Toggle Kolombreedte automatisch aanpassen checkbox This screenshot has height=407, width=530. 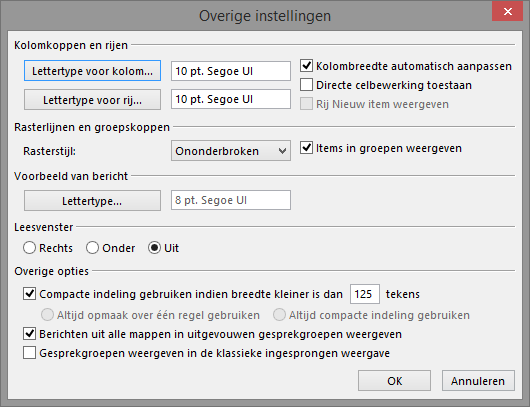coord(306,66)
